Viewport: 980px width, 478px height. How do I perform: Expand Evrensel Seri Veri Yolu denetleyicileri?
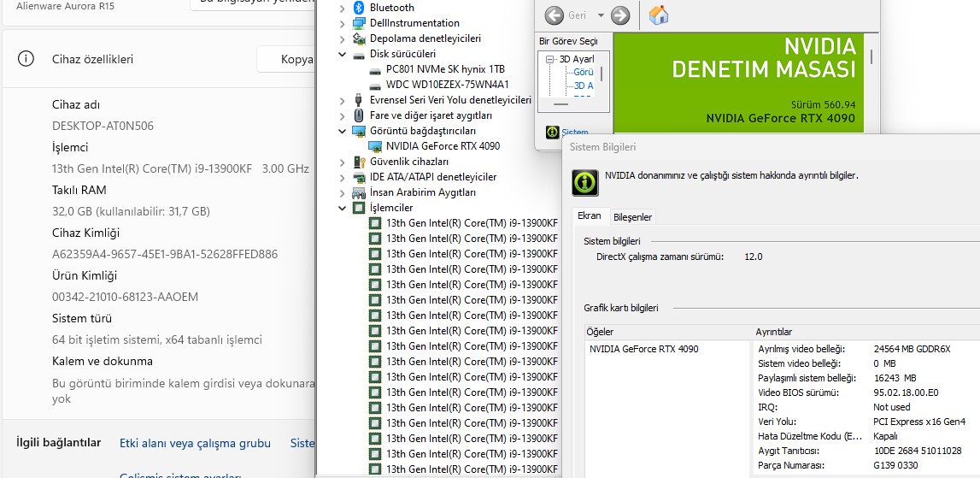pyautogui.click(x=342, y=100)
